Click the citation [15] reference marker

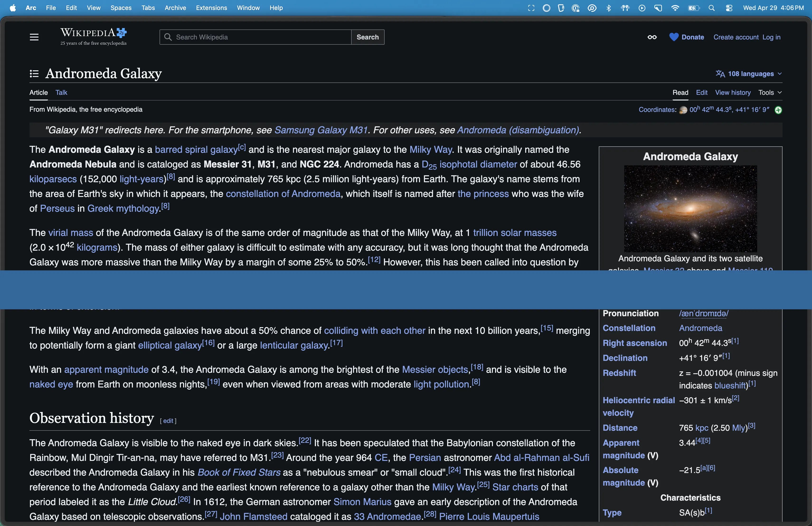(x=547, y=328)
